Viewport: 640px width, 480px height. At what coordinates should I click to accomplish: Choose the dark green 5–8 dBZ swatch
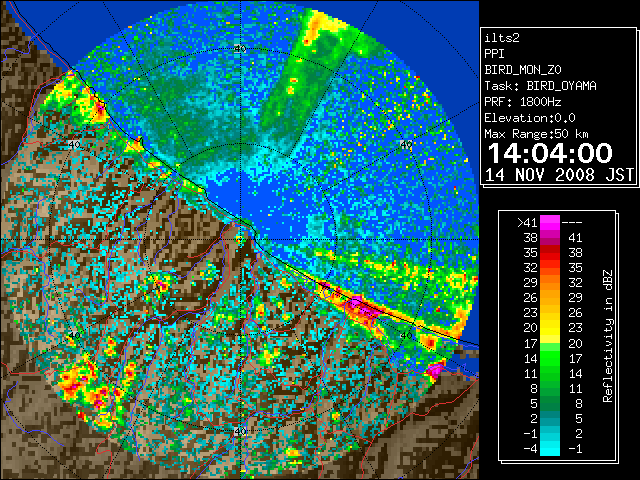tap(550, 404)
